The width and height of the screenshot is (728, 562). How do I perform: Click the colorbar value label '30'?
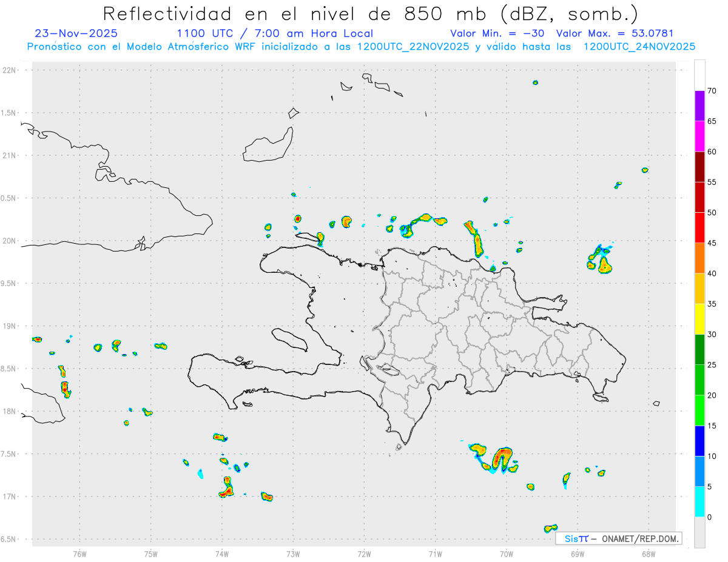click(x=712, y=335)
